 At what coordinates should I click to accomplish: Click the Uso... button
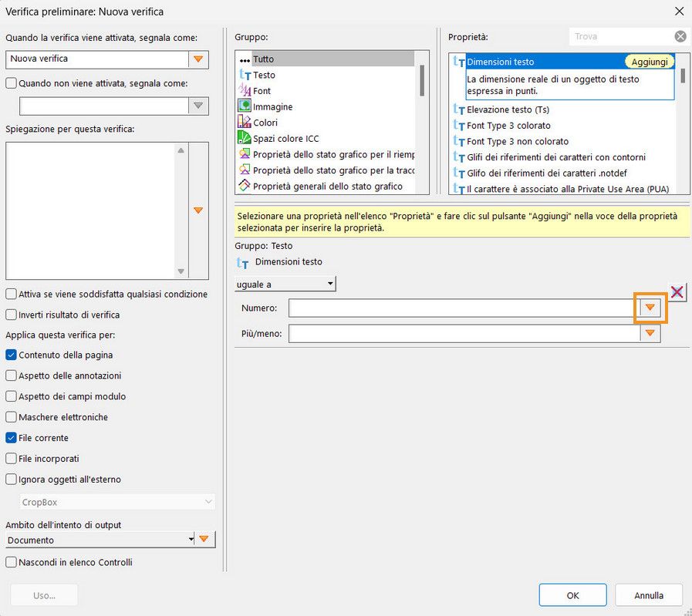pyautogui.click(x=44, y=595)
